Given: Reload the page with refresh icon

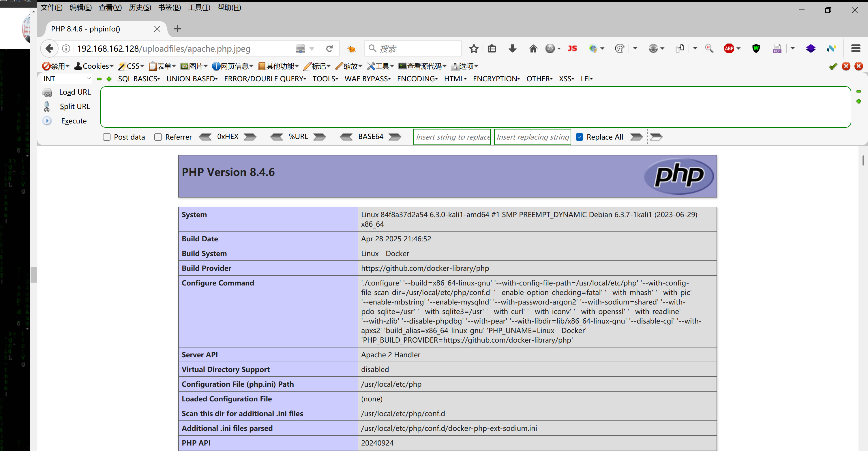Looking at the screenshot, I should (329, 48).
